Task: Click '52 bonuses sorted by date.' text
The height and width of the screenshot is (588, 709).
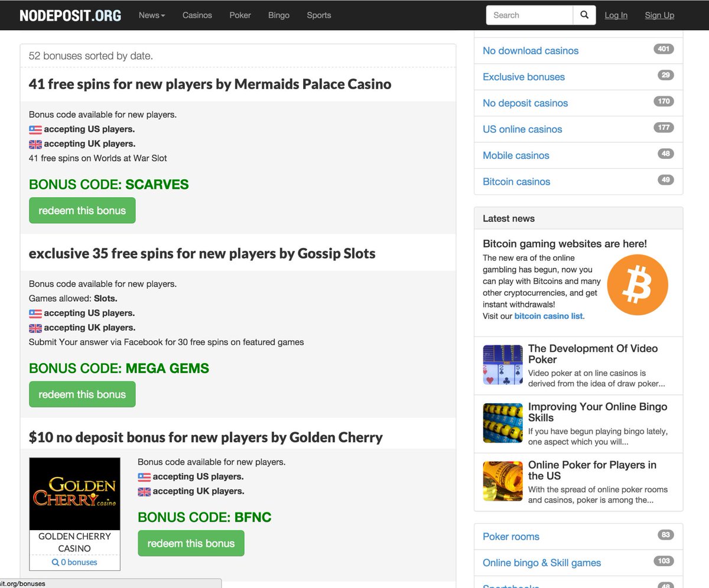Action: (91, 56)
